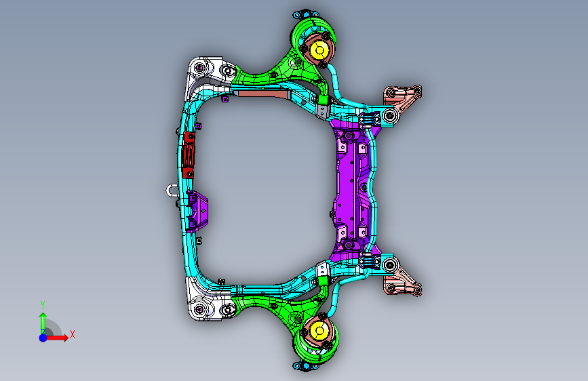Click the green Y axis arrow of triad
588x381 pixels.
[x=43, y=323]
